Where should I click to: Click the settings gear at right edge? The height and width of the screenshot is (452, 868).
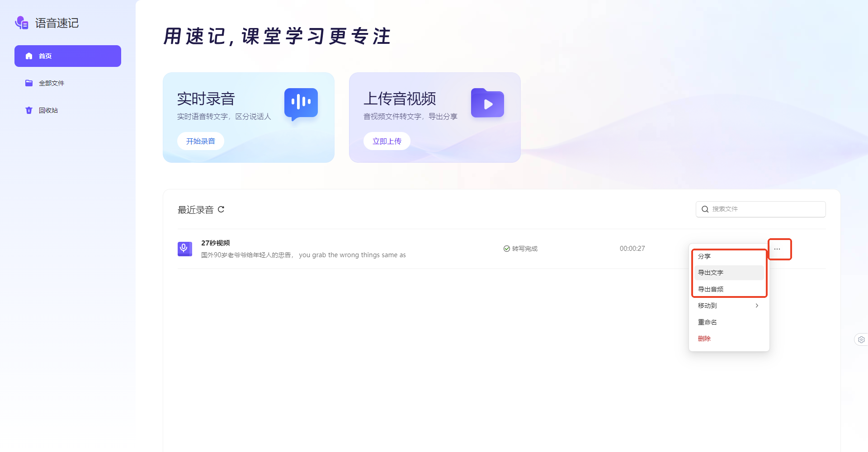861,339
